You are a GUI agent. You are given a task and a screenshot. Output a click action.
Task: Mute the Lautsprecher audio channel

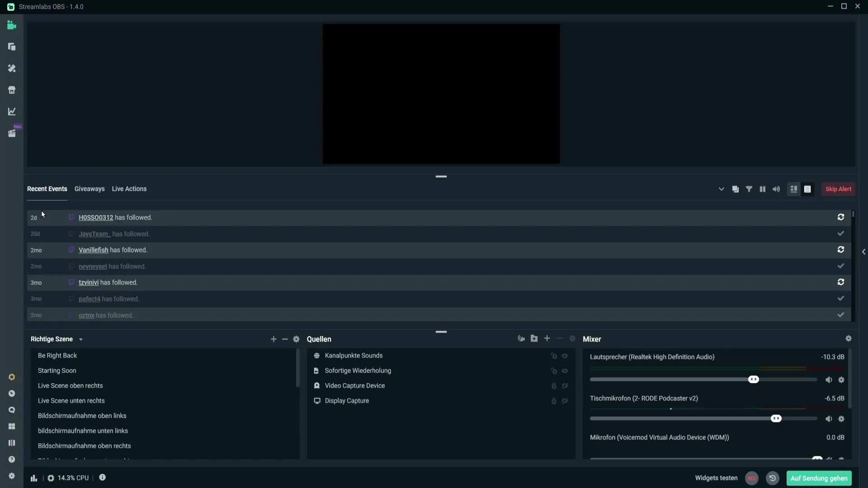829,380
